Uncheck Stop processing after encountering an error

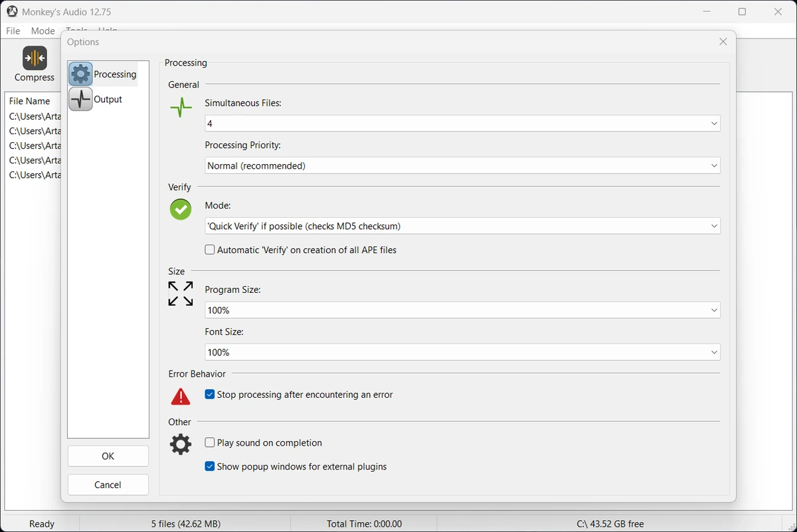(x=210, y=395)
